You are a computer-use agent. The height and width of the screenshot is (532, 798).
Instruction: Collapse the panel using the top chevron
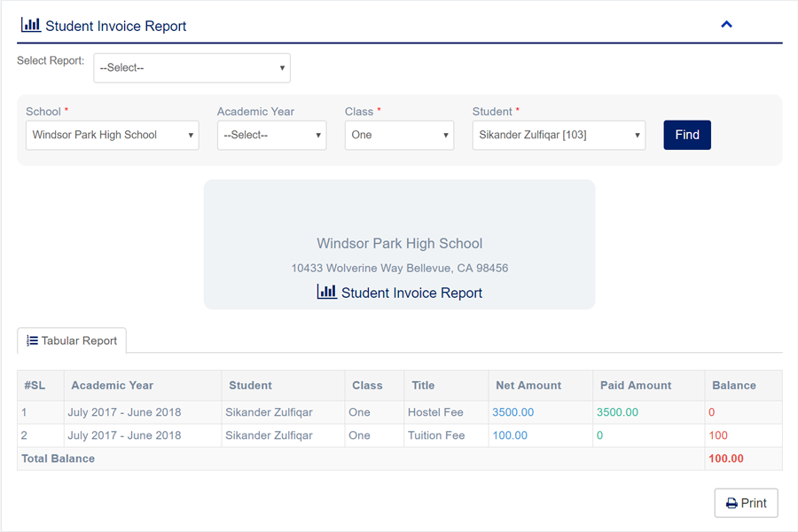[726, 25]
